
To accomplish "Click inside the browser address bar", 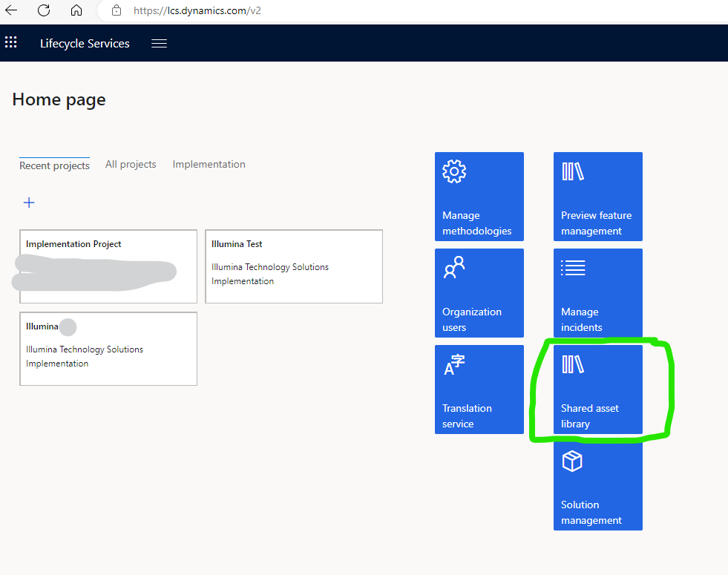I will [x=197, y=11].
